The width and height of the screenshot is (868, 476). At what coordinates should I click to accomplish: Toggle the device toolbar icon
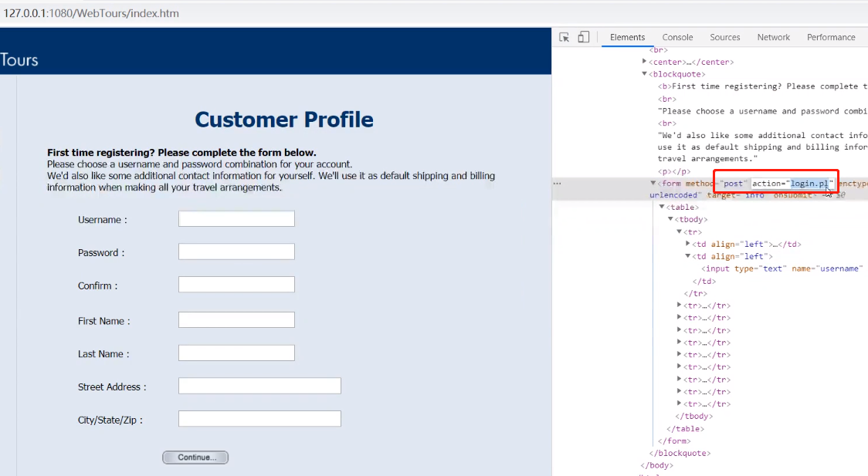584,37
